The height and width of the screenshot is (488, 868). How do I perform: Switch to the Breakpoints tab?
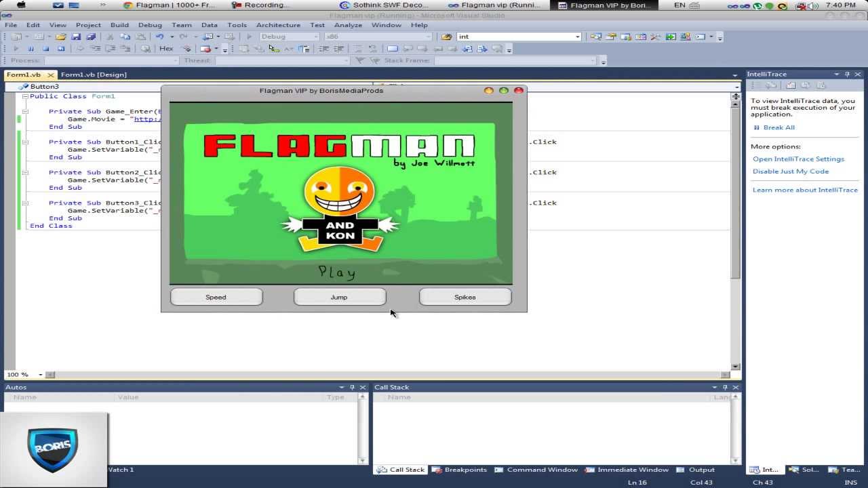point(459,470)
